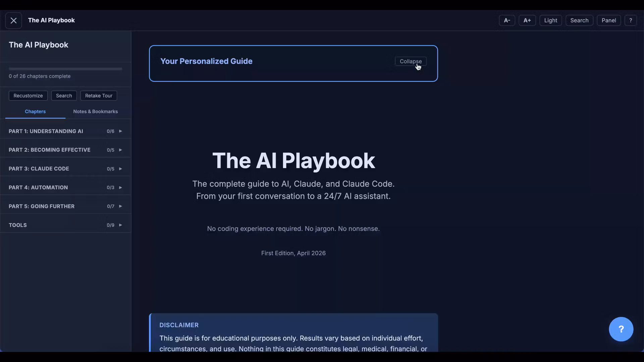The height and width of the screenshot is (362, 644).
Task: Switch to the Chapters tab
Action: (35, 111)
